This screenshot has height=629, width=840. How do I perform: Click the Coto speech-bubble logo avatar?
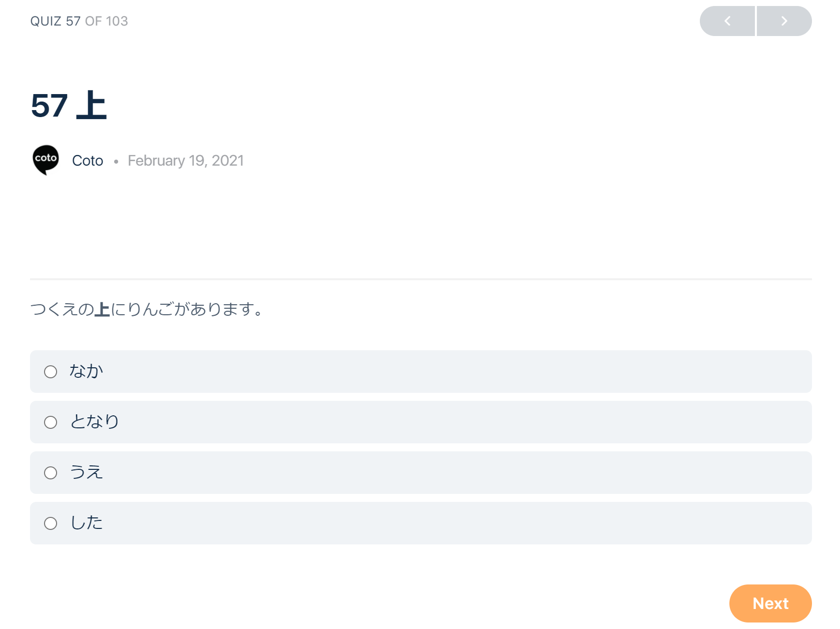(x=46, y=160)
